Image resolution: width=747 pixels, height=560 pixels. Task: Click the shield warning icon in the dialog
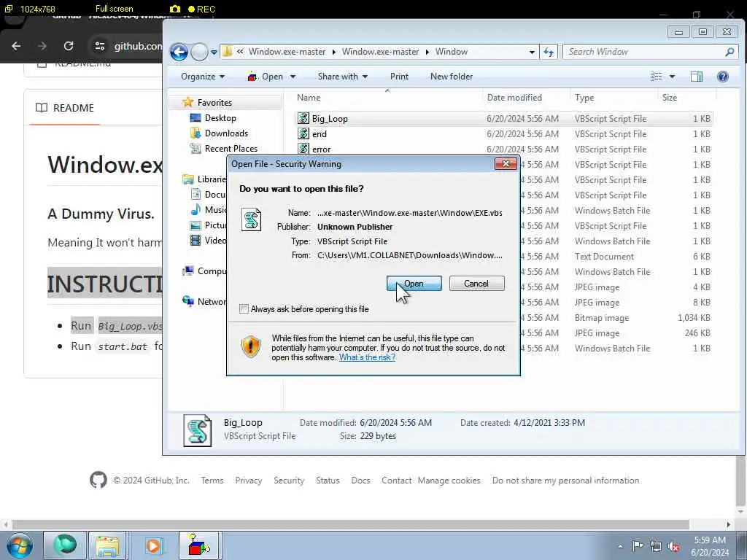point(251,346)
